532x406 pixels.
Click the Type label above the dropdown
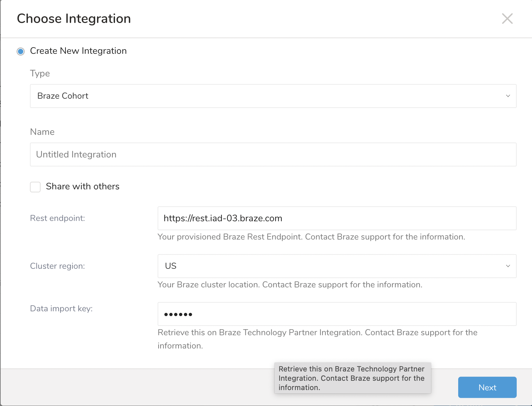tap(40, 73)
